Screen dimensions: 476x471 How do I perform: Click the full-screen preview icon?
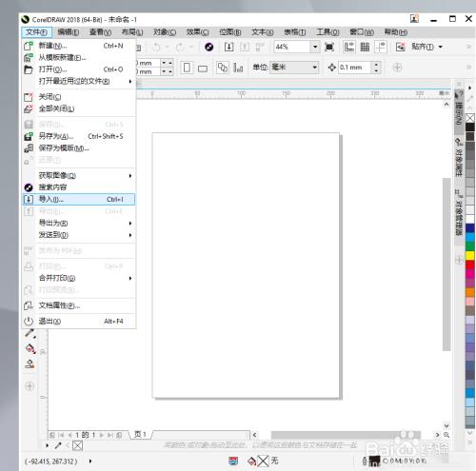point(329,47)
